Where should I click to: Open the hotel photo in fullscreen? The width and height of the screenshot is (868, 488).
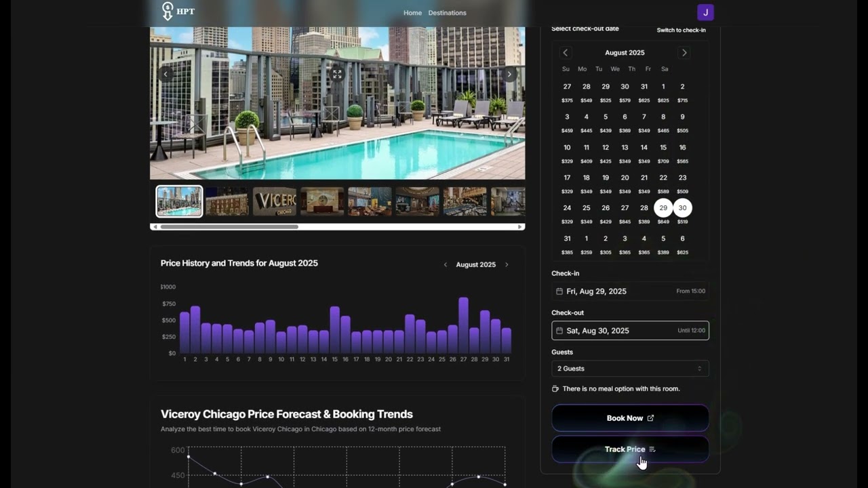coord(337,75)
